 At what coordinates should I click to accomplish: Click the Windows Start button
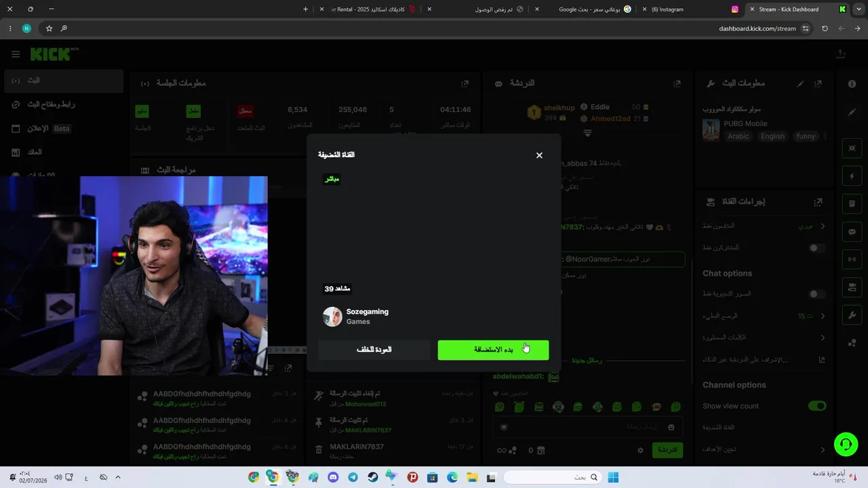[x=613, y=477]
